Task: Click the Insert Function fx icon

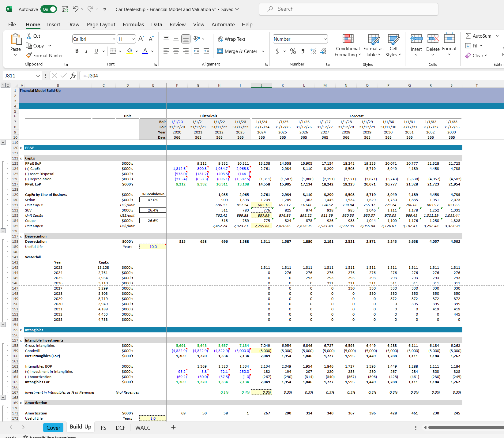Action: pos(73,76)
